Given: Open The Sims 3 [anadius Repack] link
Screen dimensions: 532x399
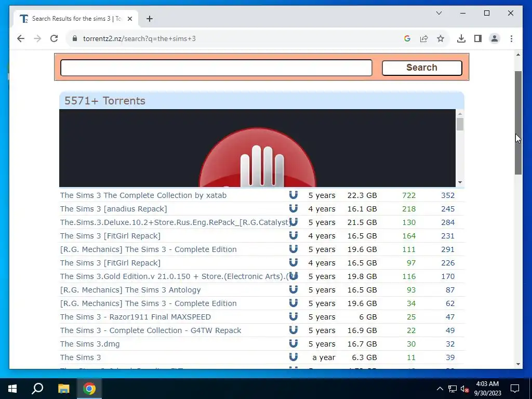Looking at the screenshot, I should click(113, 209).
